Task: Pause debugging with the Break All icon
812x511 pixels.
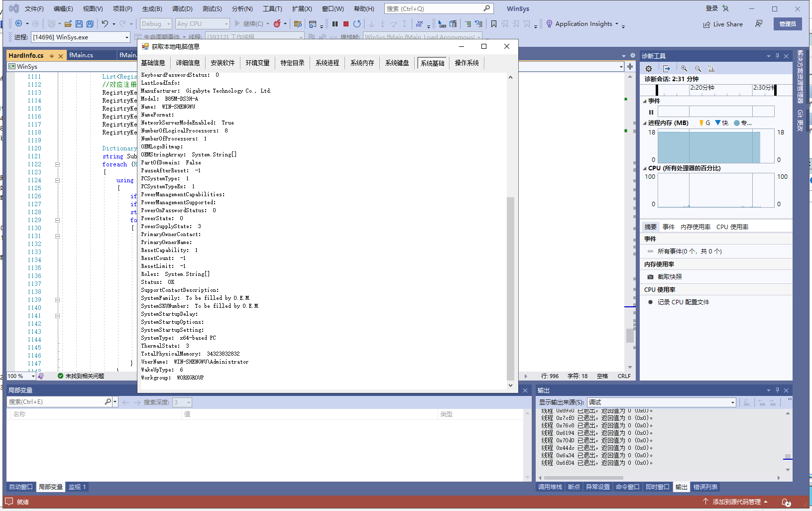Action: coord(335,23)
